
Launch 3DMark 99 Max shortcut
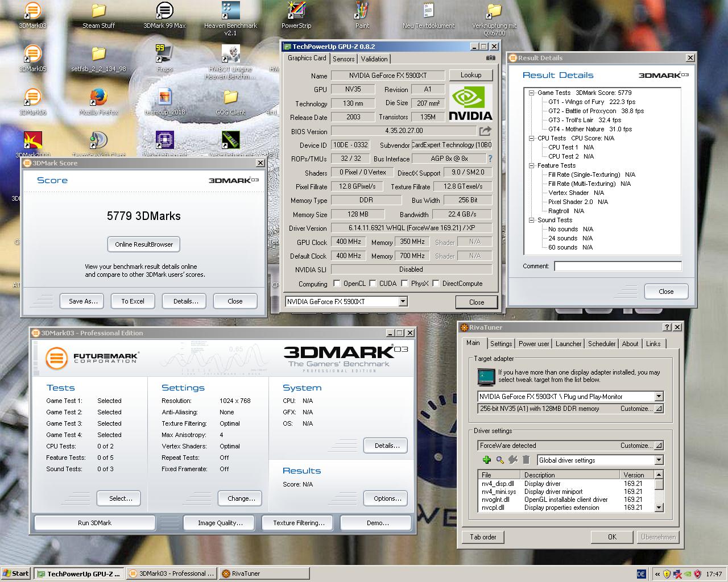click(164, 15)
